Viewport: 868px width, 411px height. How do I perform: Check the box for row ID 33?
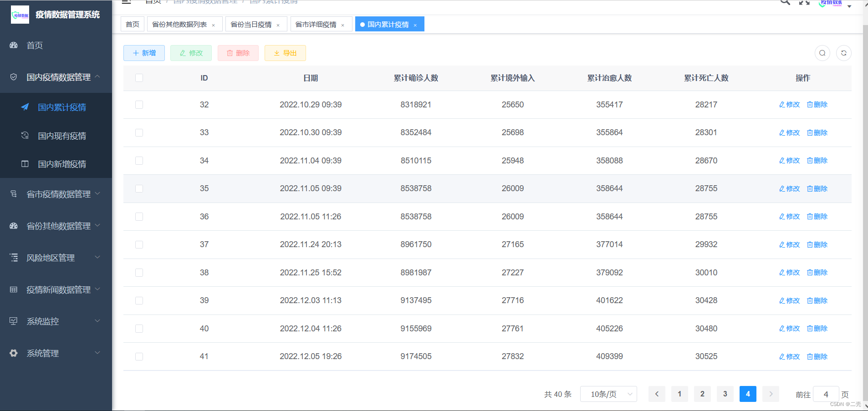click(139, 132)
